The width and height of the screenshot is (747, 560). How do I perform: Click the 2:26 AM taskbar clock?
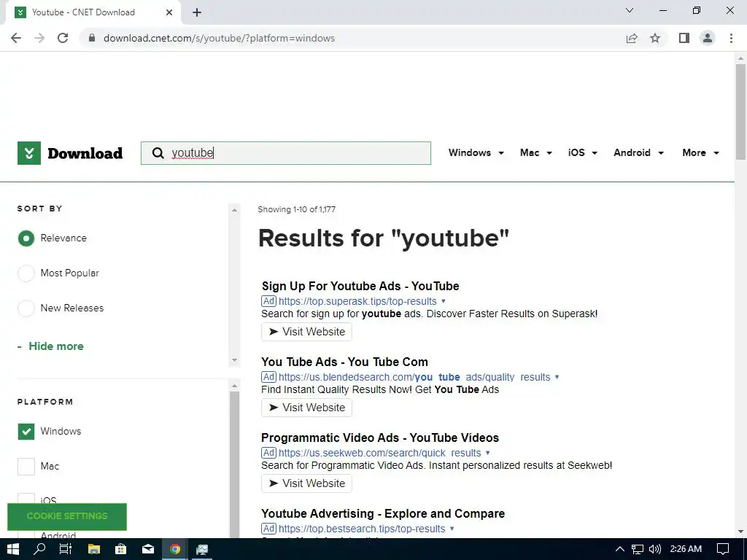click(686, 549)
